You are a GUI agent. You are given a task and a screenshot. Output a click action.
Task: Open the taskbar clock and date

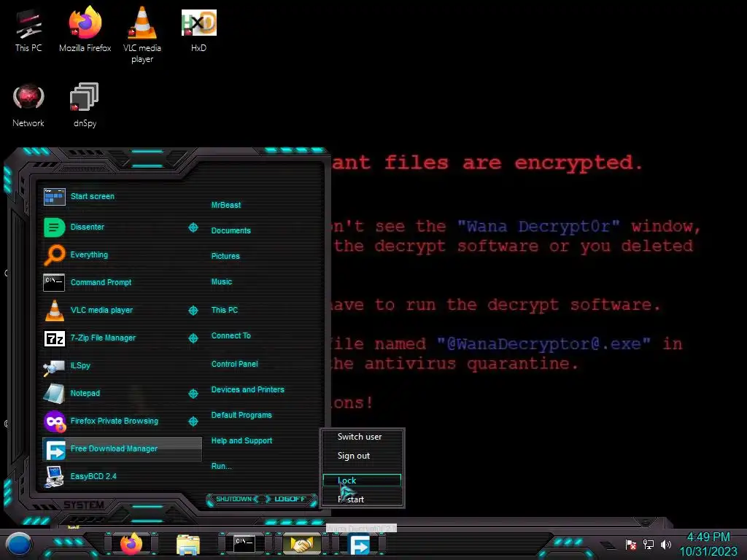coord(708,544)
